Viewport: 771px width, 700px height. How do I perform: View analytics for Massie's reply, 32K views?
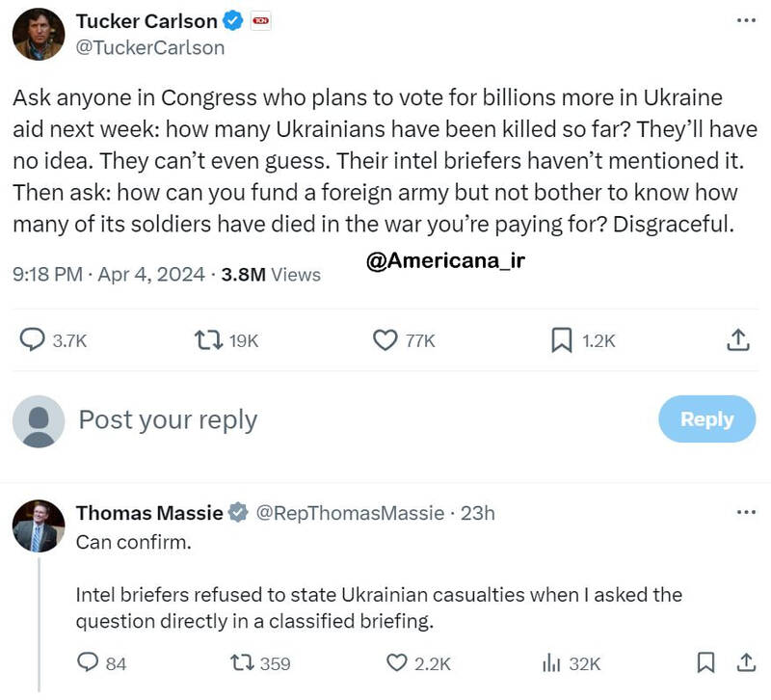point(552,662)
